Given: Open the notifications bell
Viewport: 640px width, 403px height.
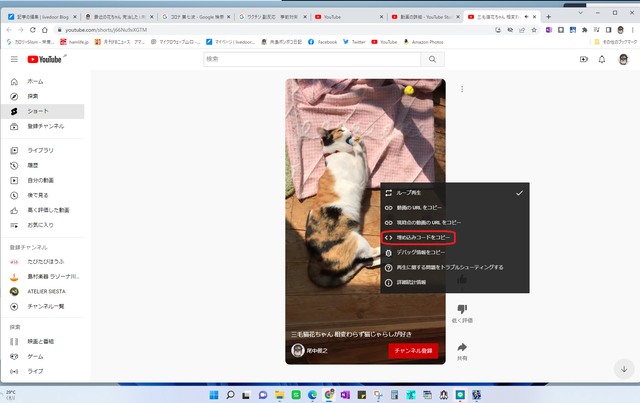Looking at the screenshot, I should pos(602,59).
